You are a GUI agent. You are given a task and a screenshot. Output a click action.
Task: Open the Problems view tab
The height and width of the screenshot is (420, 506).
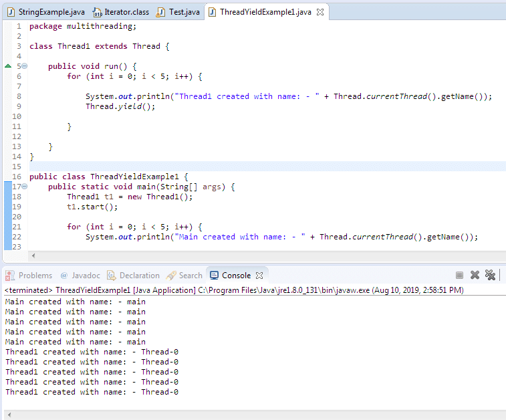coord(35,276)
